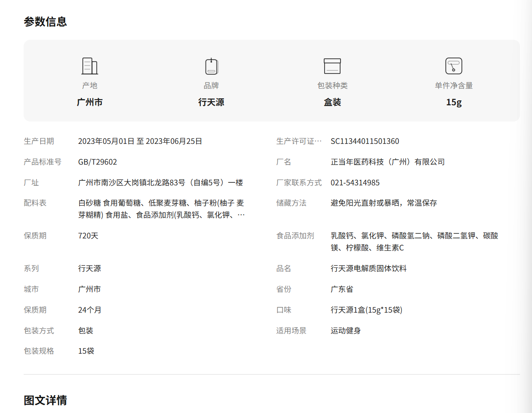Screen dimensions: 532x413
Task: Click the 厂名 label
Action: click(x=284, y=162)
